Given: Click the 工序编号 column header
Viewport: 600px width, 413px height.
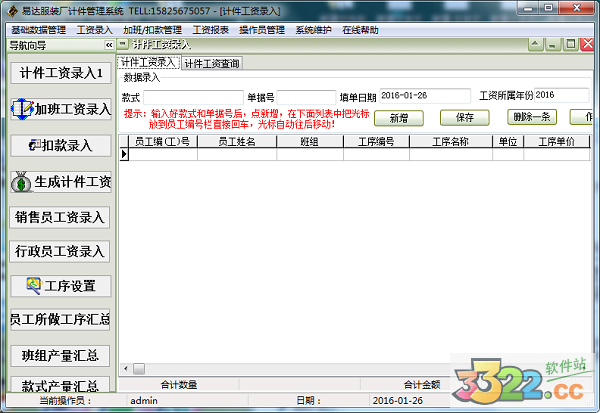Looking at the screenshot, I should [376, 142].
